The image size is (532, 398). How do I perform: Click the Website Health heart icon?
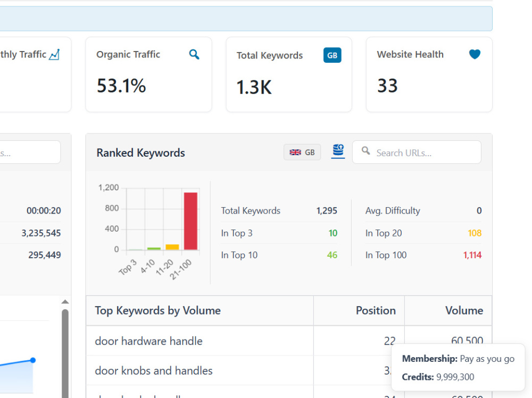coord(475,54)
